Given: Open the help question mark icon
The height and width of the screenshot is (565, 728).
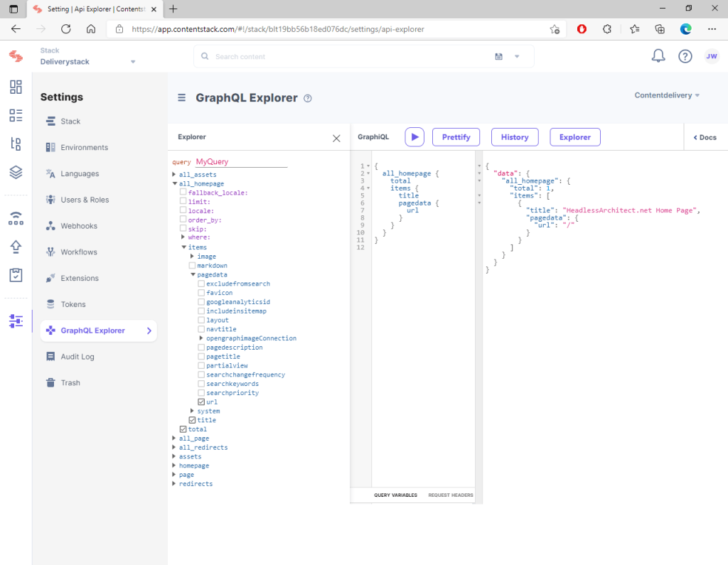Looking at the screenshot, I should tap(685, 56).
